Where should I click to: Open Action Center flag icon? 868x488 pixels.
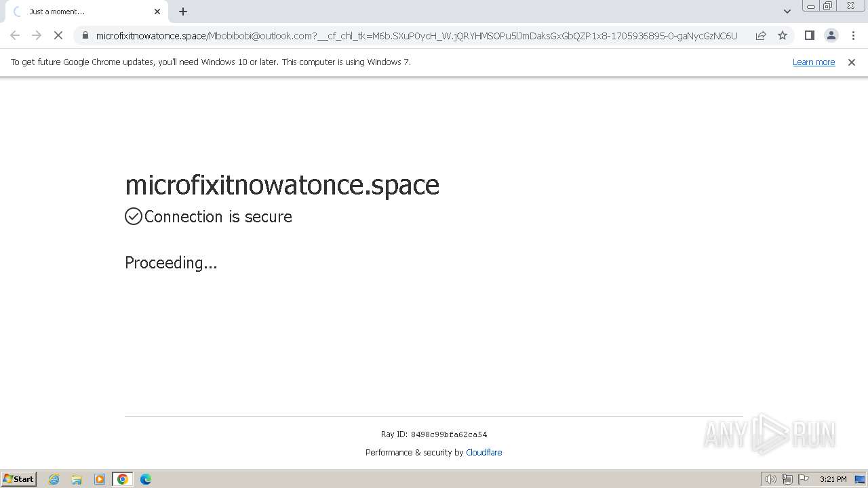(x=804, y=479)
